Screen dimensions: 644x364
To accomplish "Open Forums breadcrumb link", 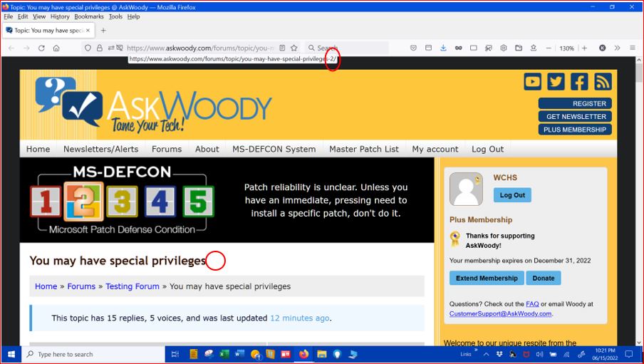I will click(x=81, y=286).
